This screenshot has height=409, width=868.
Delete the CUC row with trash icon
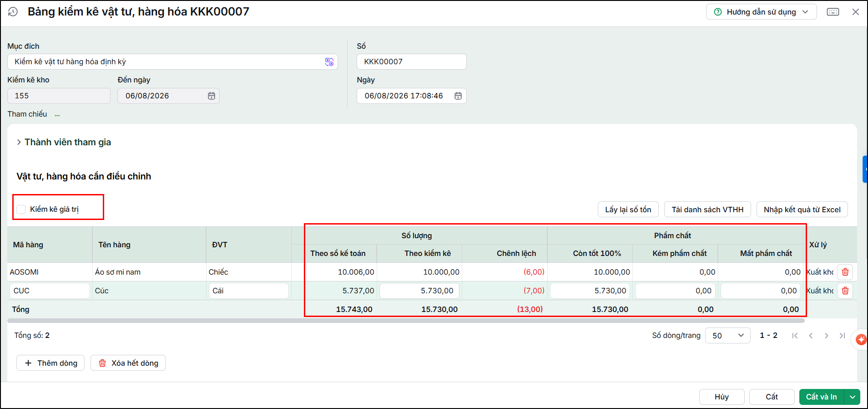[845, 291]
